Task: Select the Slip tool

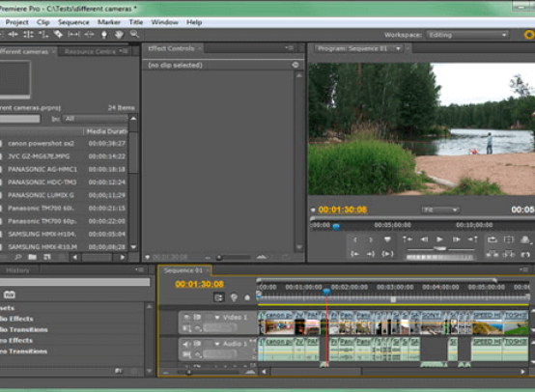Action: pyautogui.click(x=73, y=34)
